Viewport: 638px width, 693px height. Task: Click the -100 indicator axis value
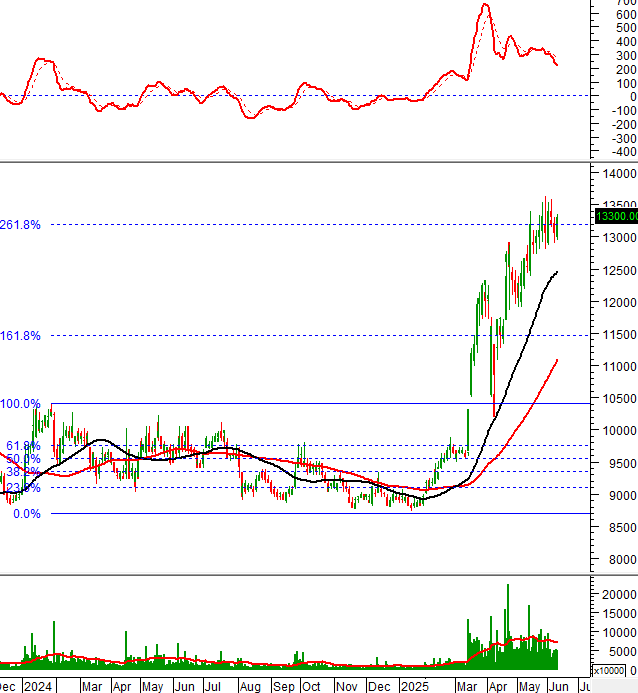point(624,111)
